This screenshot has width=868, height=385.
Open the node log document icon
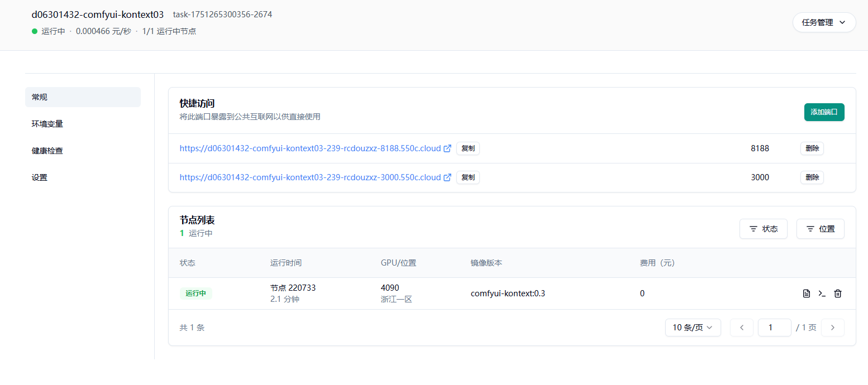(806, 293)
